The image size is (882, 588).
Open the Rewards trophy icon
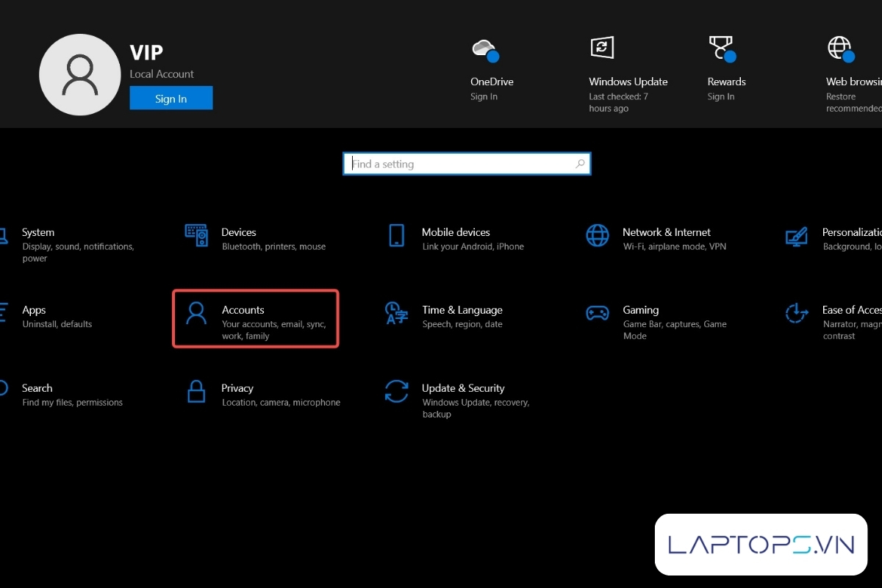click(720, 49)
